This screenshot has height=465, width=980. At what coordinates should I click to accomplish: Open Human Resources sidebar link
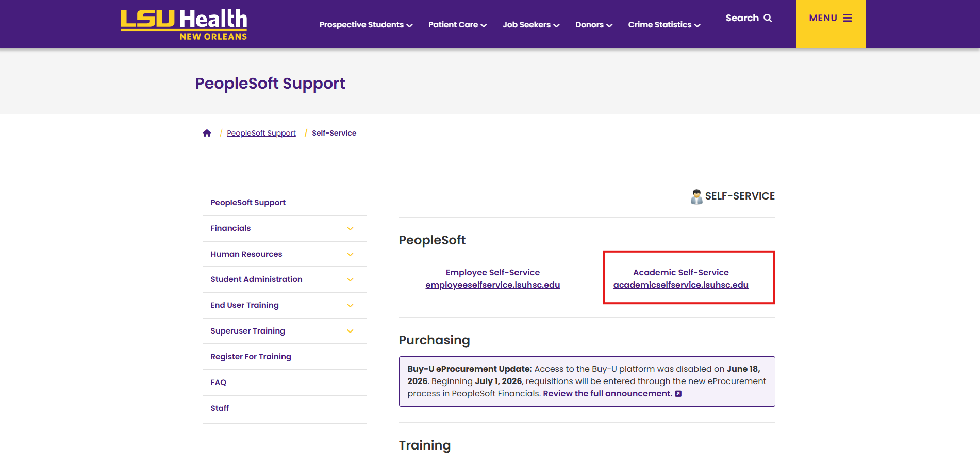pos(246,254)
